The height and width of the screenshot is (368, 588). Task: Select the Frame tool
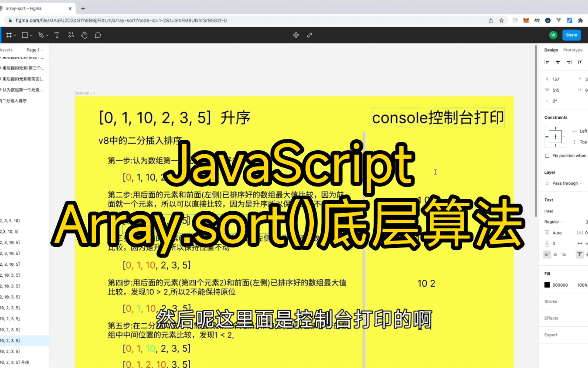pos(9,35)
